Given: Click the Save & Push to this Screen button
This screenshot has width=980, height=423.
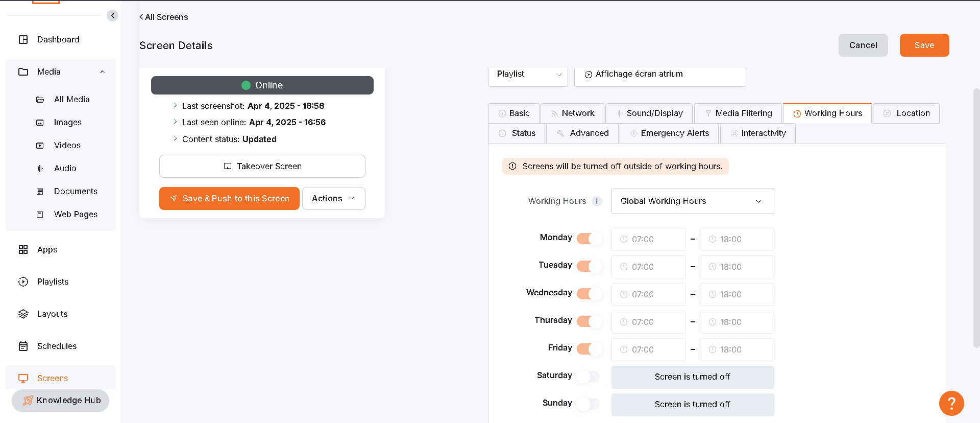Looking at the screenshot, I should click(229, 198).
